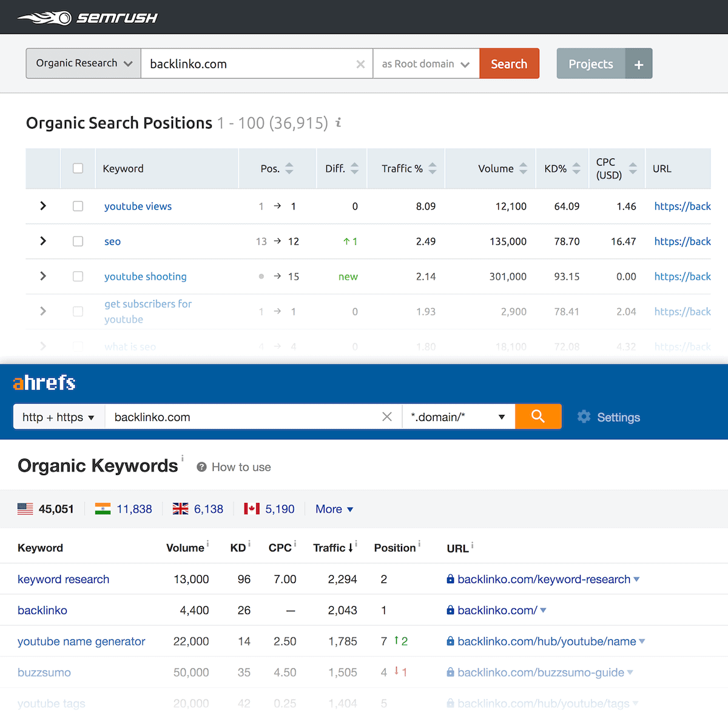
Task: Click the info icon beside Organic Keywords title
Action: (x=183, y=458)
